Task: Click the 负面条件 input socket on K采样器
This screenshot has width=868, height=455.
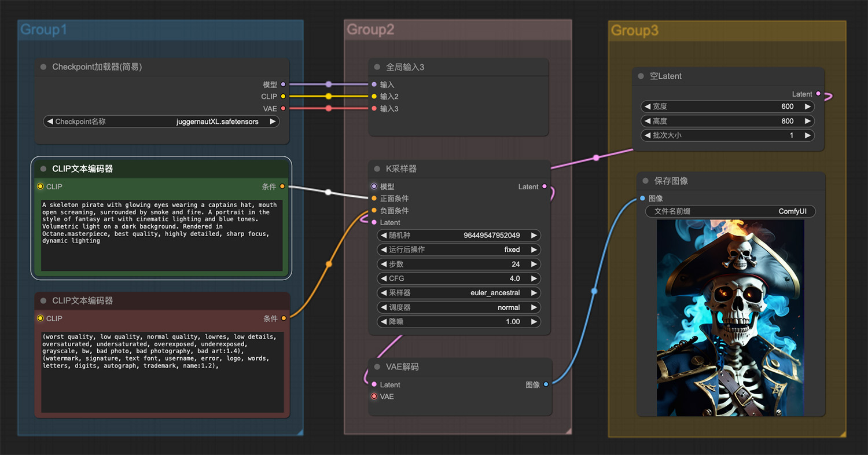Action: pos(374,211)
